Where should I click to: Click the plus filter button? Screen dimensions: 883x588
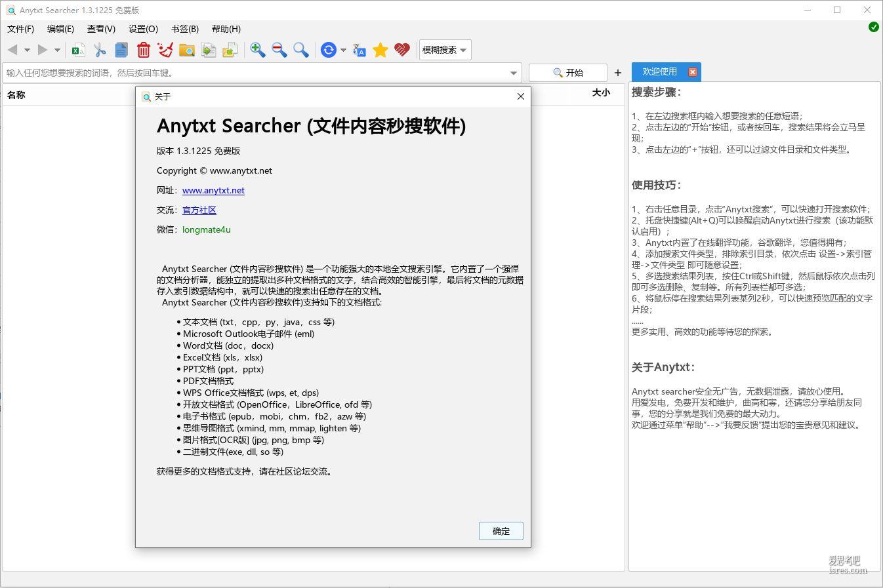pyautogui.click(x=618, y=73)
